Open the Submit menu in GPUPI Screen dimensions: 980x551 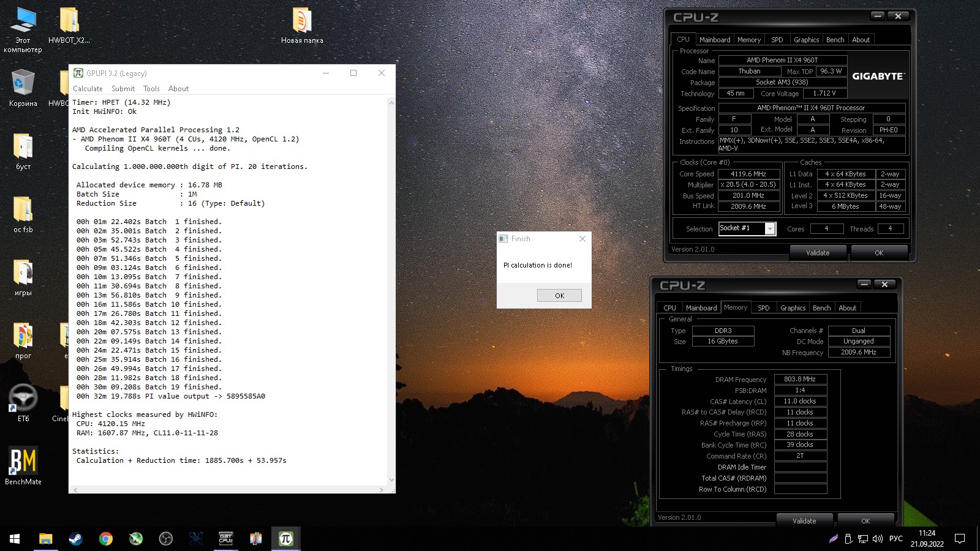tap(123, 89)
